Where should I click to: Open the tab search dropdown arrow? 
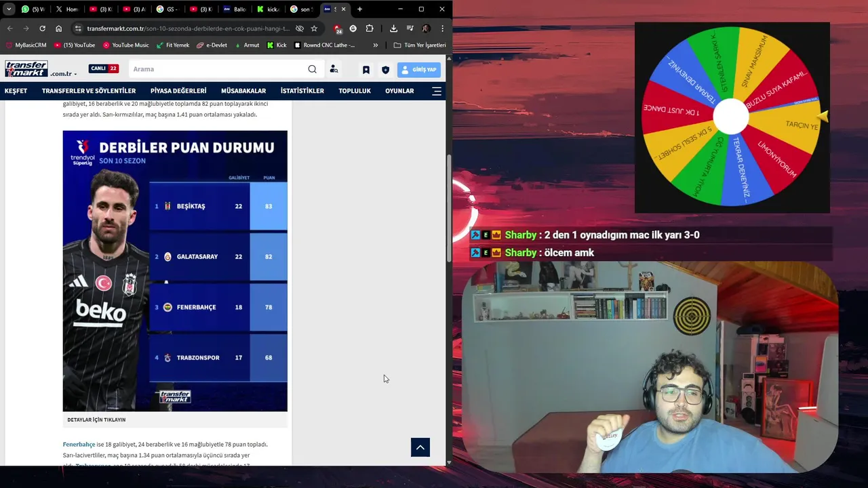click(9, 9)
